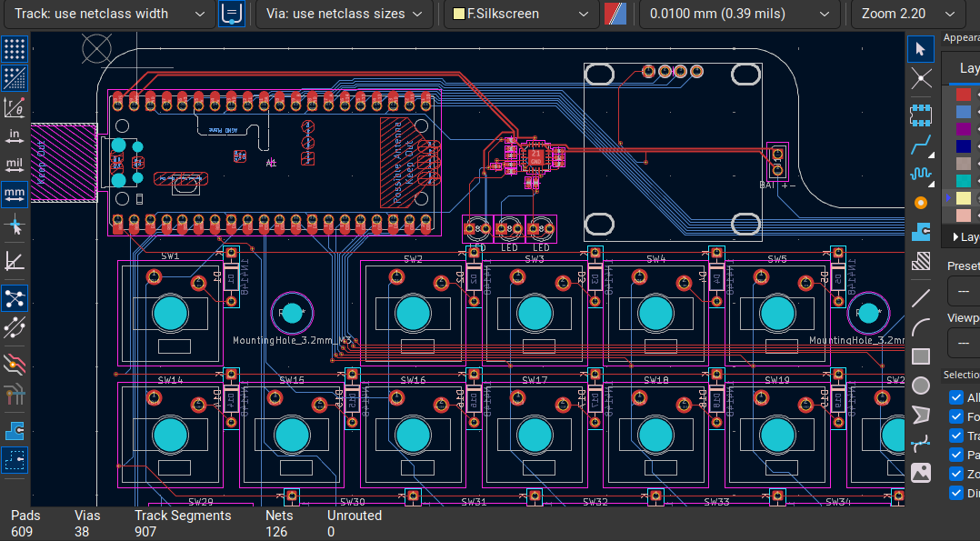
Task: Toggle the Footprints selection filter checkbox
Action: 955,416
